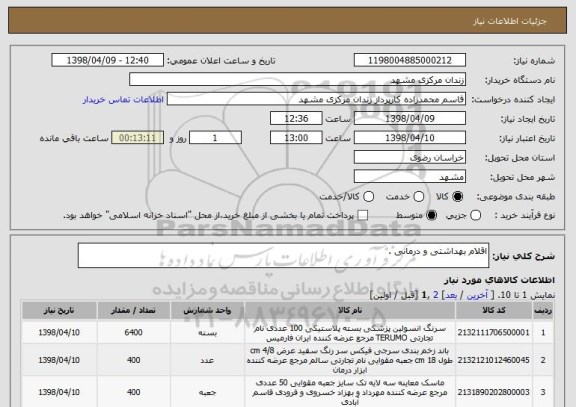Click the شماره نیاز number field
The width and height of the screenshot is (576, 407).
pos(410,60)
